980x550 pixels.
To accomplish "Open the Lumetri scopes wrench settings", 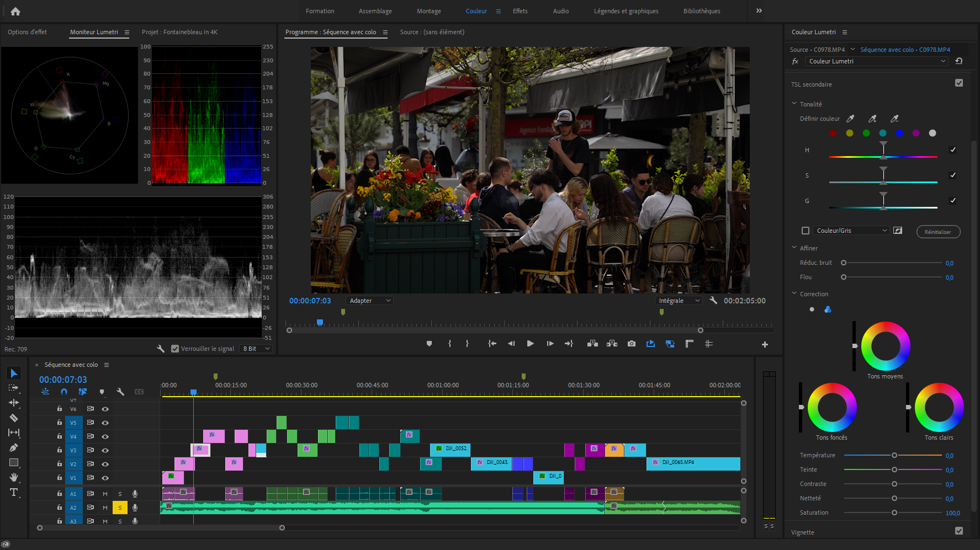I will pyautogui.click(x=161, y=349).
